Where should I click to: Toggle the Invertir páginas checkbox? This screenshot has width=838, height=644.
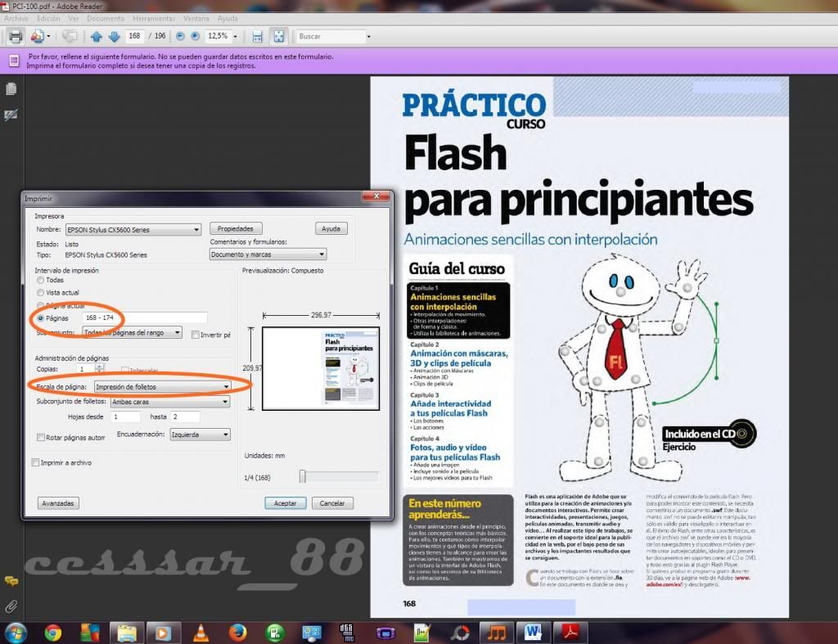196,335
